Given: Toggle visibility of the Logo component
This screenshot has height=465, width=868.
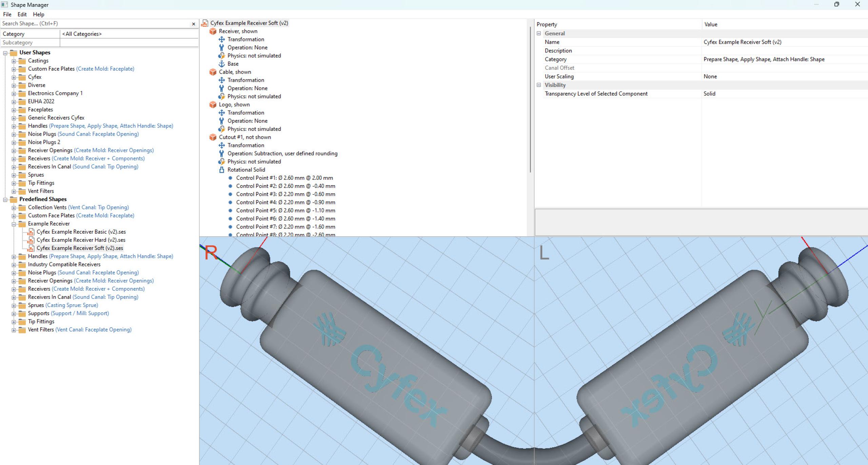Looking at the screenshot, I should (213, 104).
